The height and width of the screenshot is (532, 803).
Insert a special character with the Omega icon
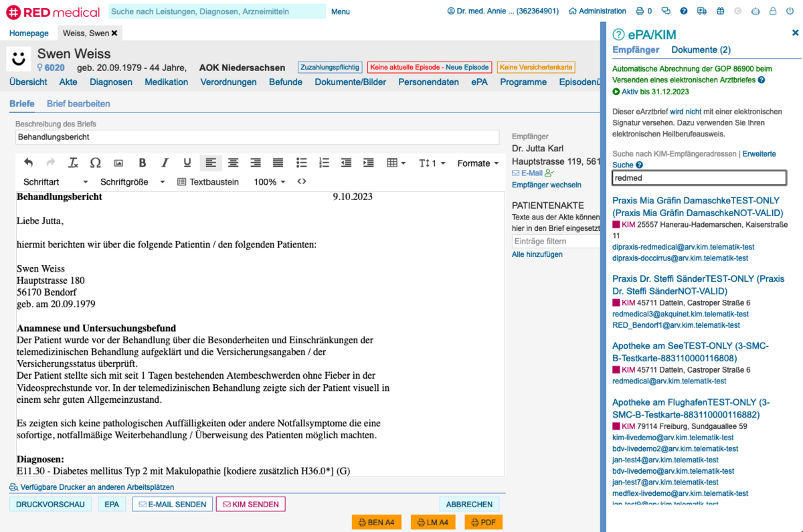click(96, 163)
